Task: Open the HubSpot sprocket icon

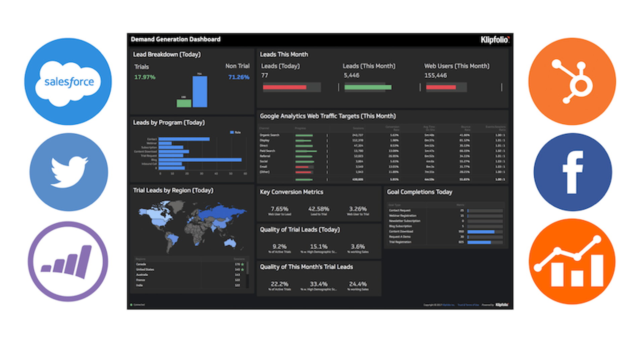Action: point(572,81)
